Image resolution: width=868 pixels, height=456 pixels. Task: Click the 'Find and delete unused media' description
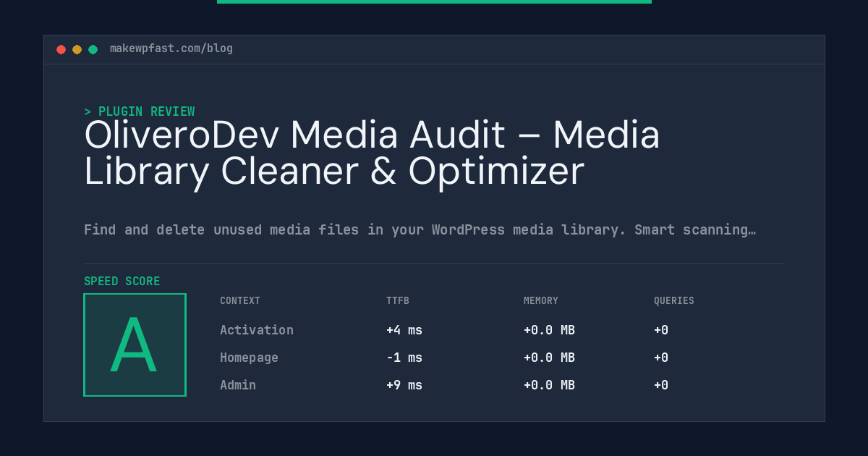[x=420, y=230]
